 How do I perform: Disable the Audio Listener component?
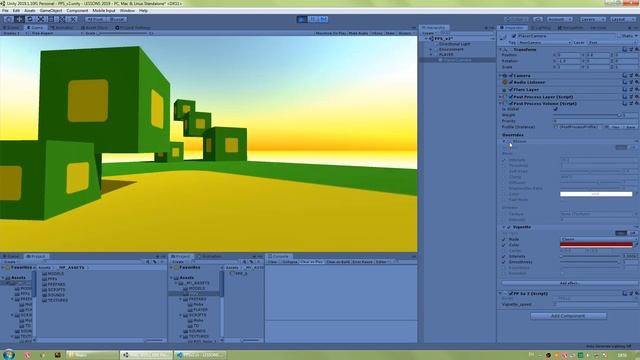tap(511, 82)
